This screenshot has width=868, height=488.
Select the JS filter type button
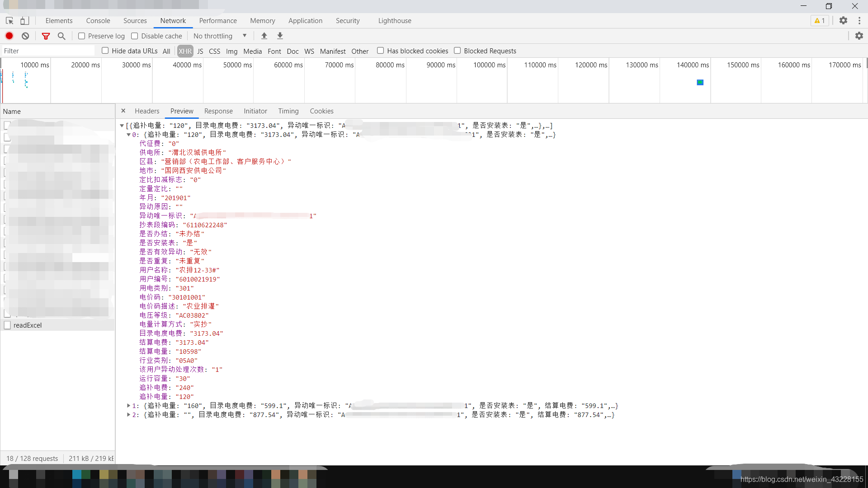[x=200, y=51]
